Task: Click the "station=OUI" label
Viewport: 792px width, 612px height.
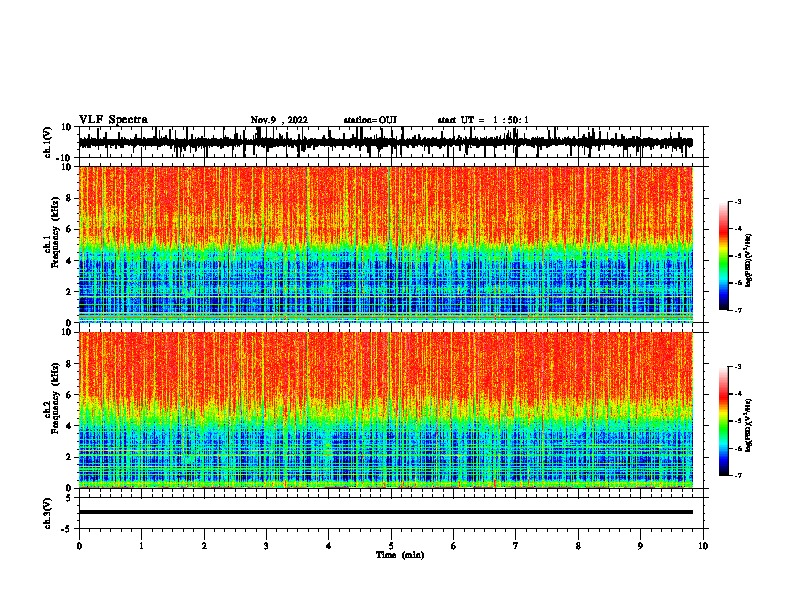Action: (370, 120)
